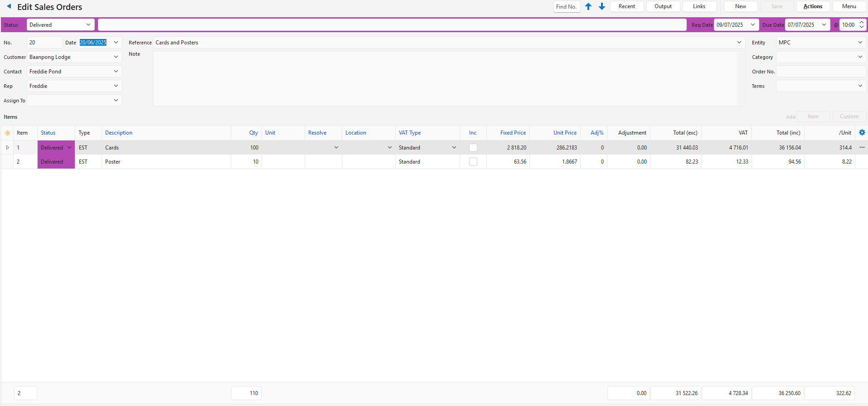
Task: Click the New button
Action: pos(740,6)
